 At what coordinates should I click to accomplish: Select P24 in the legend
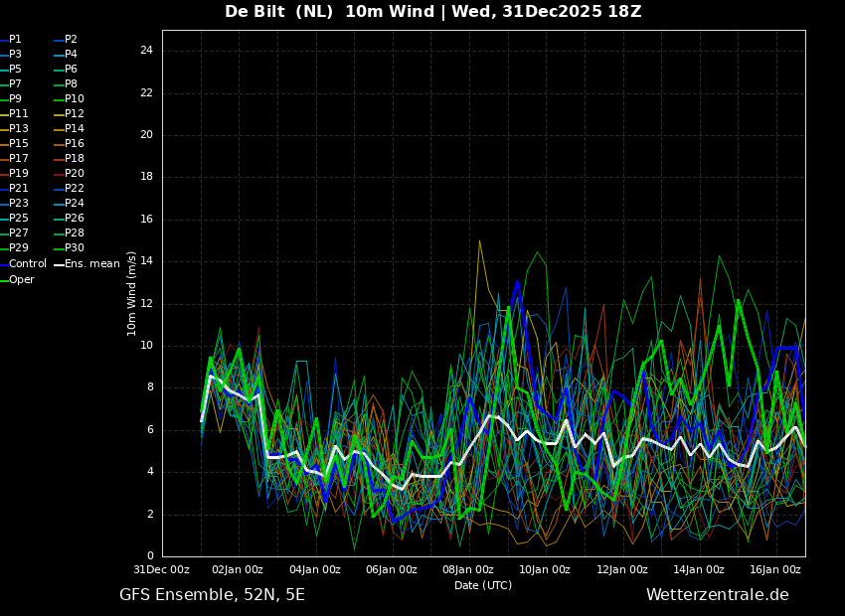point(70,203)
